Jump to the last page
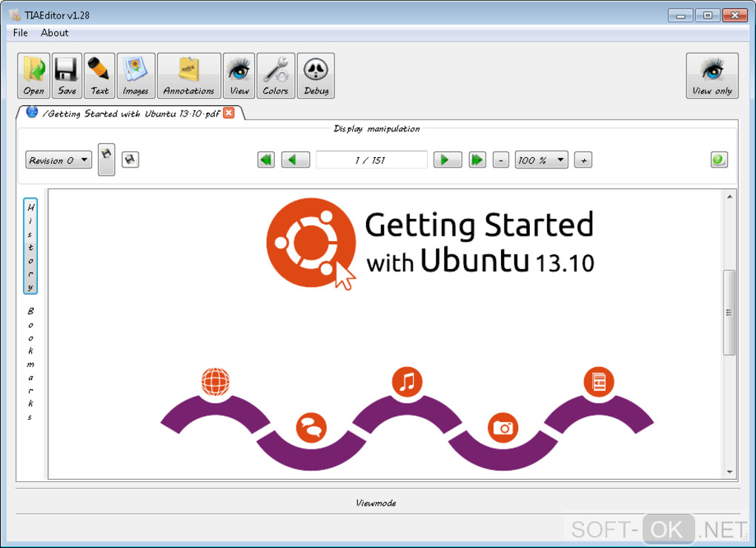756x548 pixels. 477,159
